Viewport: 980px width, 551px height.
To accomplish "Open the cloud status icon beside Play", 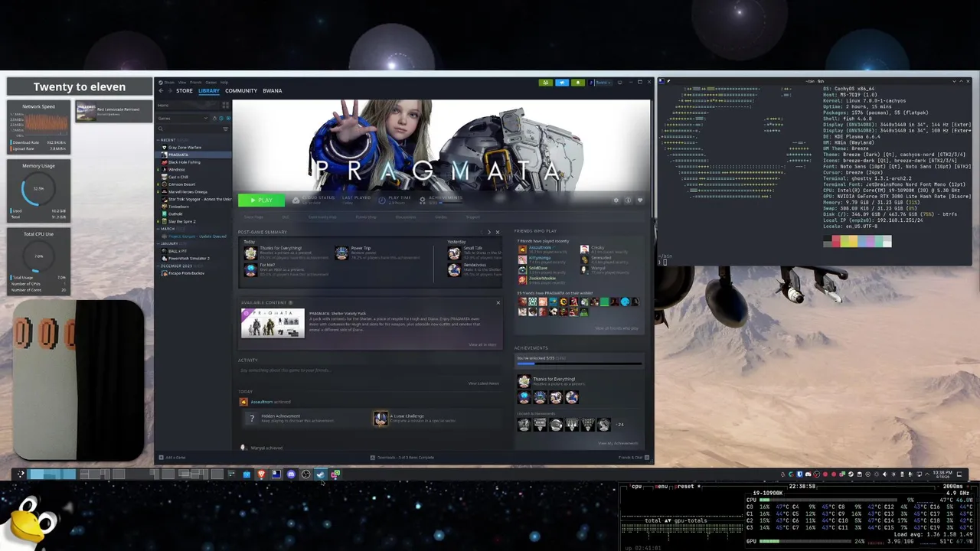I will coord(296,200).
